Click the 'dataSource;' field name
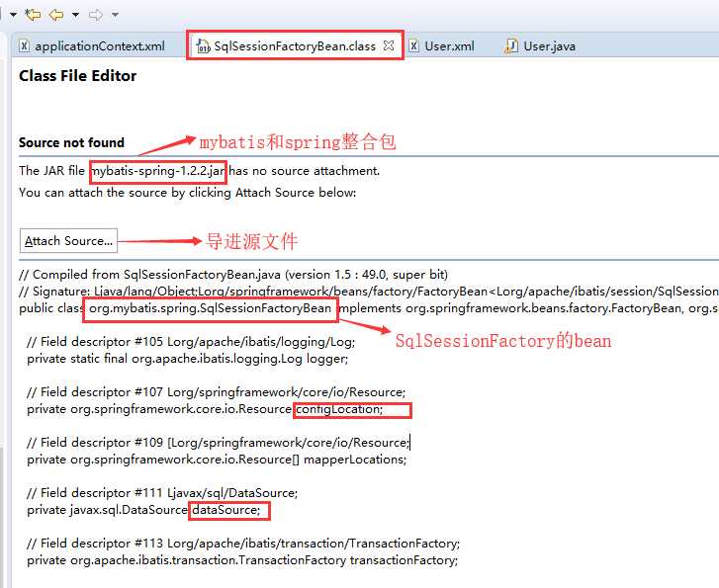The width and height of the screenshot is (719, 588). click(x=226, y=510)
